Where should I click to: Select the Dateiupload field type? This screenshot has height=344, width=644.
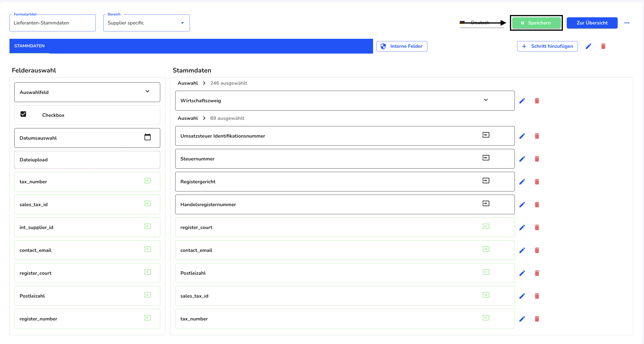click(87, 160)
